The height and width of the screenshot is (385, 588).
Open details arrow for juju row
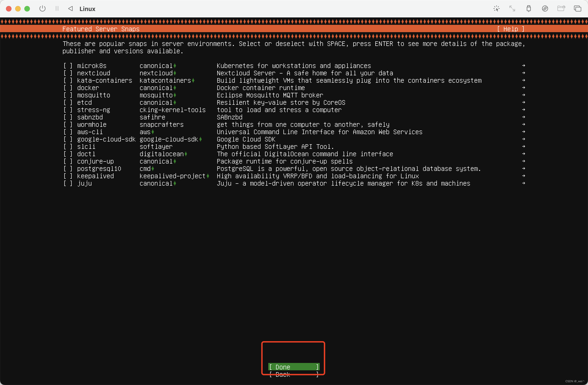click(523, 183)
